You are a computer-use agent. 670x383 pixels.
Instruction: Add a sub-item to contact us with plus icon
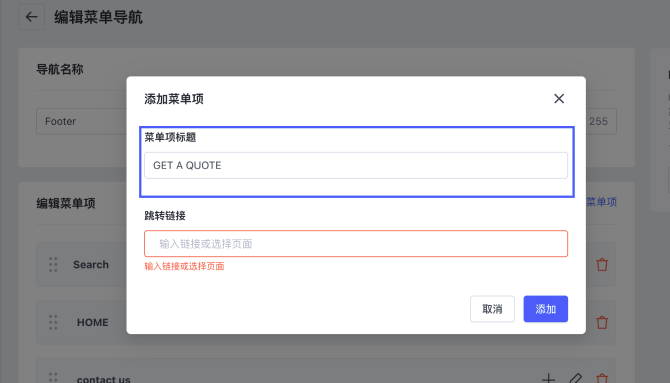coord(549,378)
